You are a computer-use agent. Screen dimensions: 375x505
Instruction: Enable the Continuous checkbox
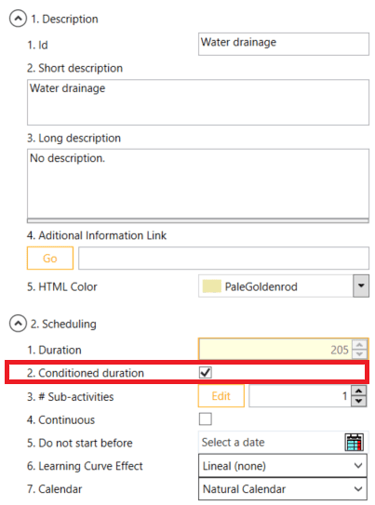coord(205,419)
